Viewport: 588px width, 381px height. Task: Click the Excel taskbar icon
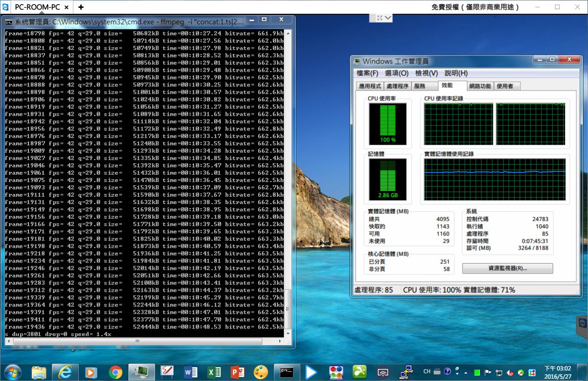coord(214,372)
